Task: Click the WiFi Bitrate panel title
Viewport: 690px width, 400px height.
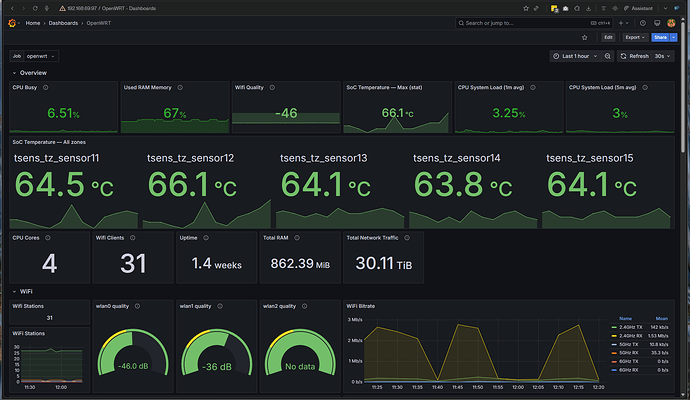Action: (x=360, y=306)
